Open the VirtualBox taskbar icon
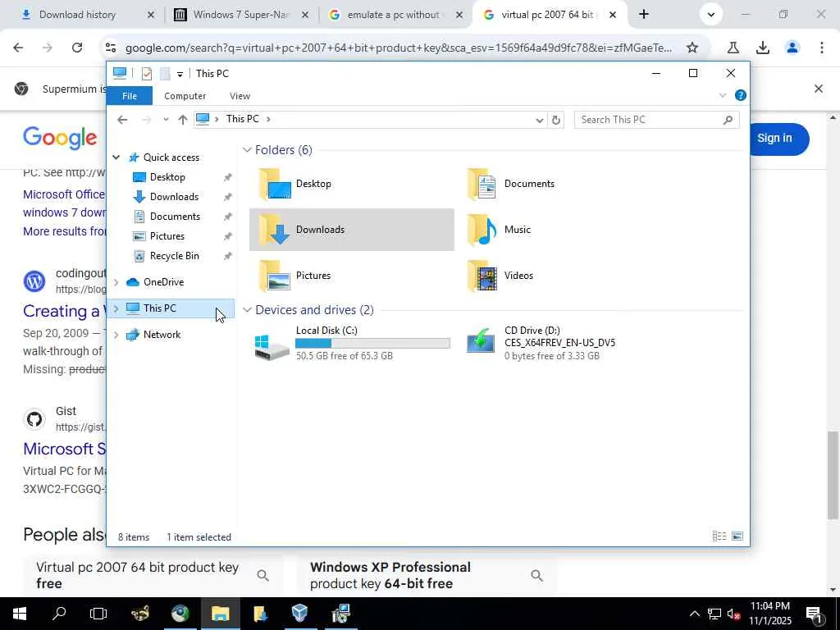840x630 pixels. (x=300, y=614)
